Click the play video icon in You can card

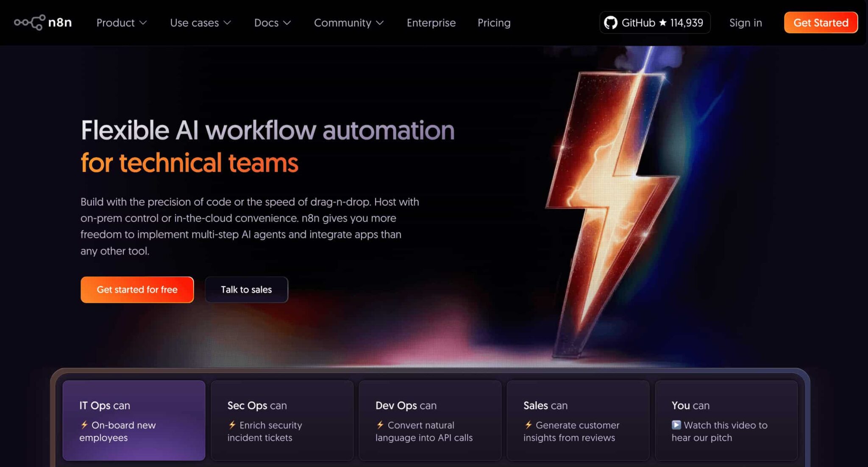[x=676, y=425]
